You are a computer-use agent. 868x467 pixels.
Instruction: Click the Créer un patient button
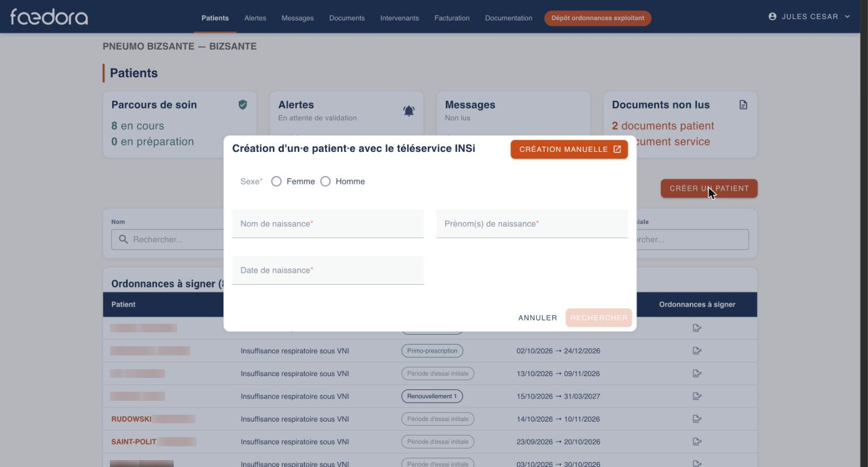click(x=709, y=189)
